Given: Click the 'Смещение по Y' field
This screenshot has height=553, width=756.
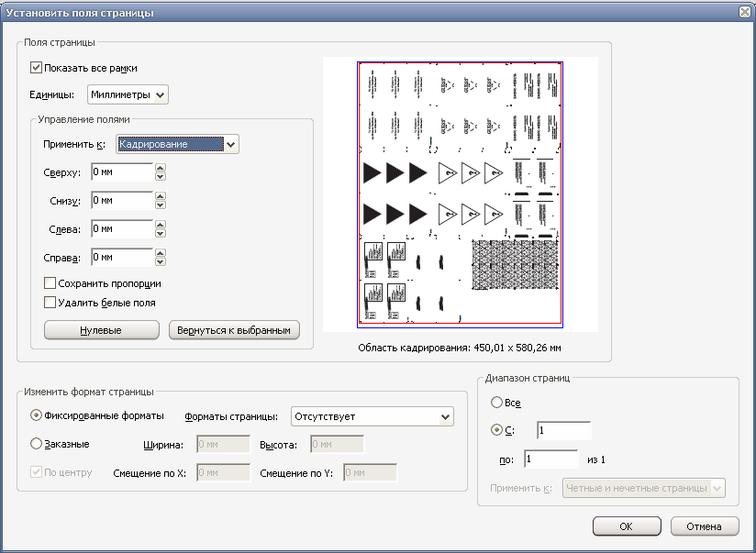Looking at the screenshot, I should (x=370, y=473).
